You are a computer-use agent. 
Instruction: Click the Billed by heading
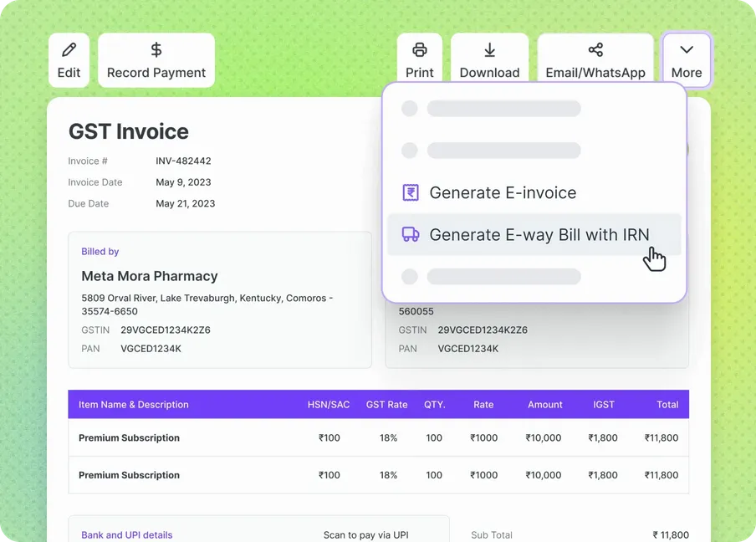click(100, 251)
